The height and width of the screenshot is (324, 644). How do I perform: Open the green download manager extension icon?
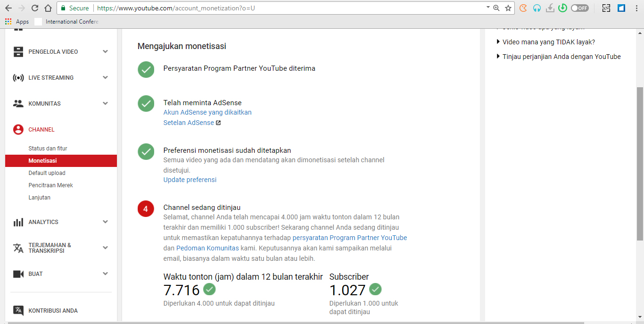[x=562, y=8]
